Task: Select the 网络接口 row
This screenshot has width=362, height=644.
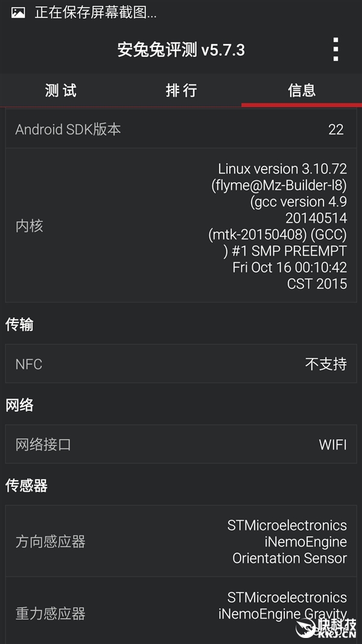Action: coord(181,444)
